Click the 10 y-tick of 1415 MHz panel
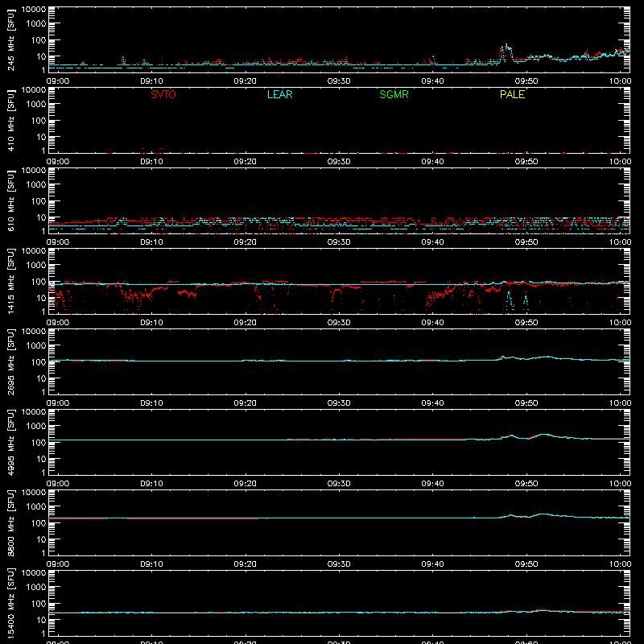The height and width of the screenshot is (644, 644). click(41, 298)
